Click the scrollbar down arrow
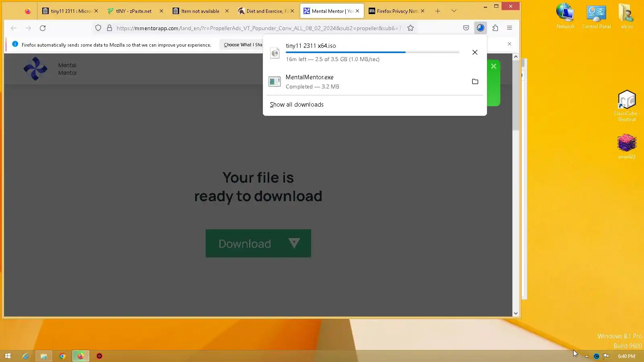The image size is (644, 362). [516, 313]
